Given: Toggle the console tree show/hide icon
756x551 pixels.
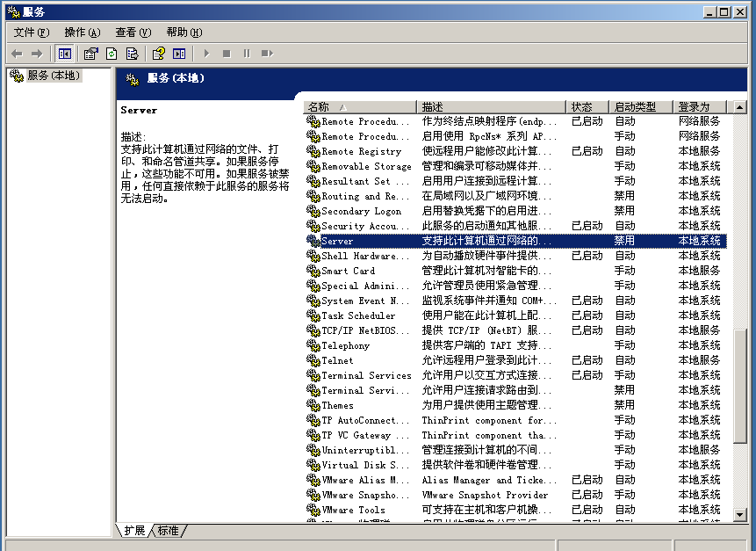Looking at the screenshot, I should [64, 54].
